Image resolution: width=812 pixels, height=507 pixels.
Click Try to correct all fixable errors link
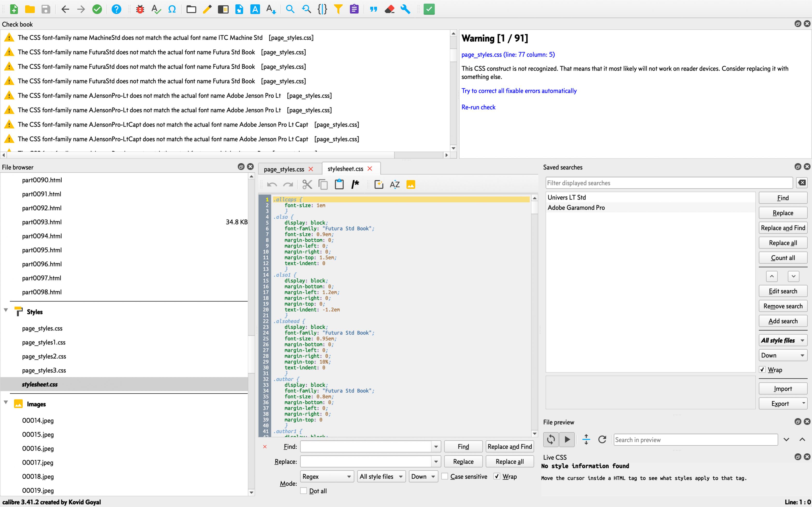pyautogui.click(x=519, y=91)
